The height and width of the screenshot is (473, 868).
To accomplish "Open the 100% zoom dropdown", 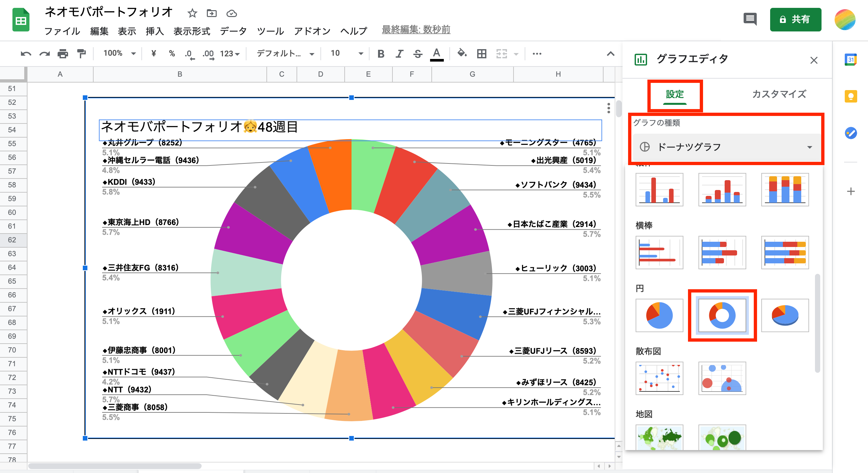I will point(119,53).
